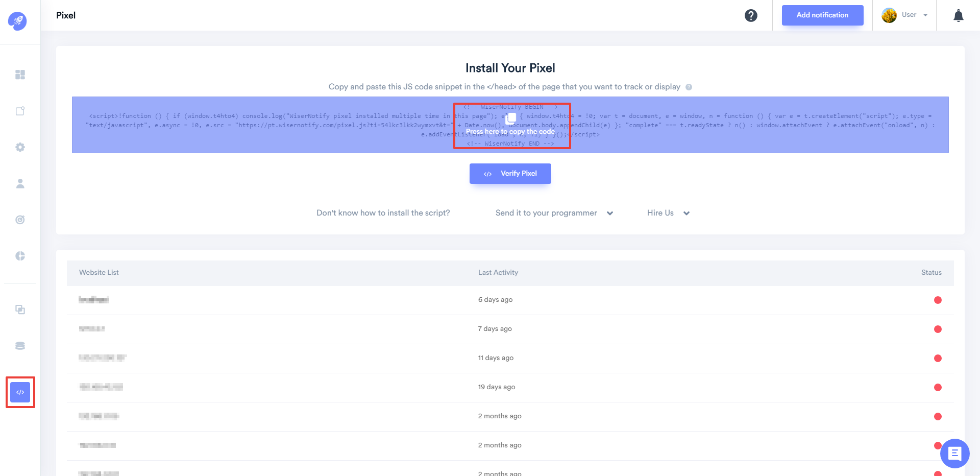Expand 'Send it to your programmer'
The width and height of the screenshot is (980, 476).
tap(554, 213)
